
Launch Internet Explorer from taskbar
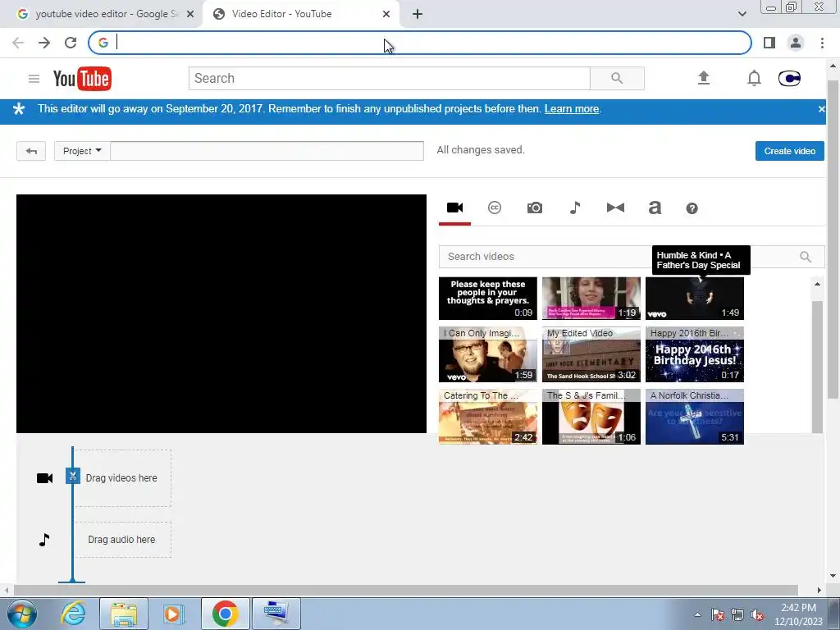click(74, 614)
